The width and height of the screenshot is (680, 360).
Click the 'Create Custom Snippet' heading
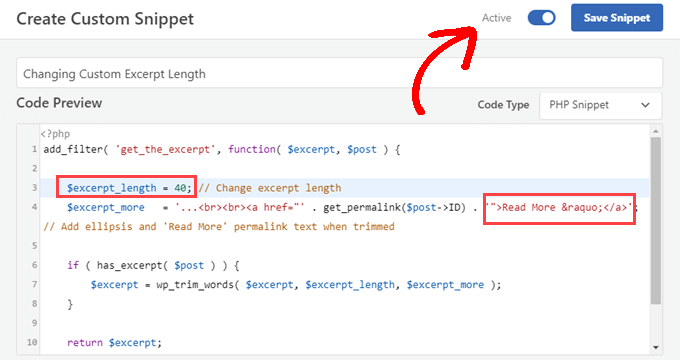click(105, 19)
